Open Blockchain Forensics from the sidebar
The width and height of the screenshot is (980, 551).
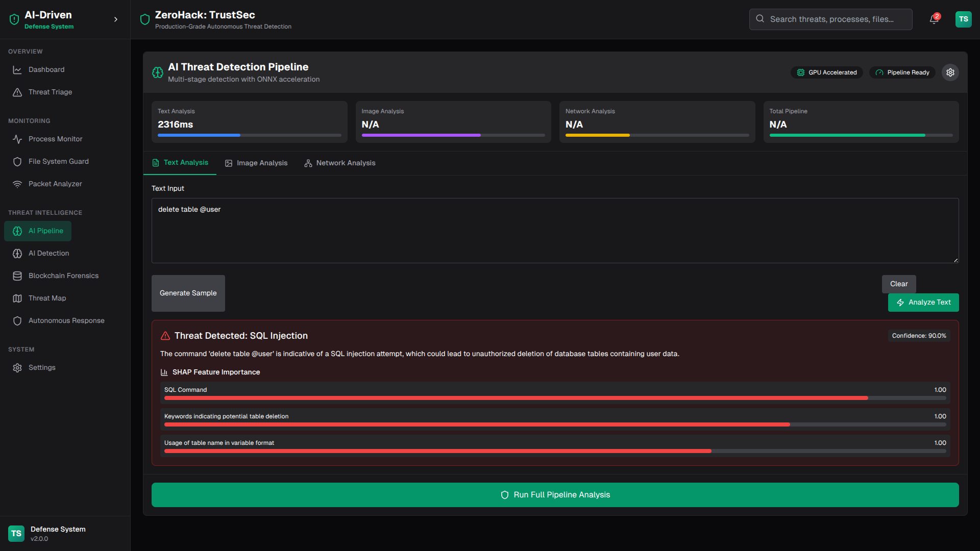[63, 275]
